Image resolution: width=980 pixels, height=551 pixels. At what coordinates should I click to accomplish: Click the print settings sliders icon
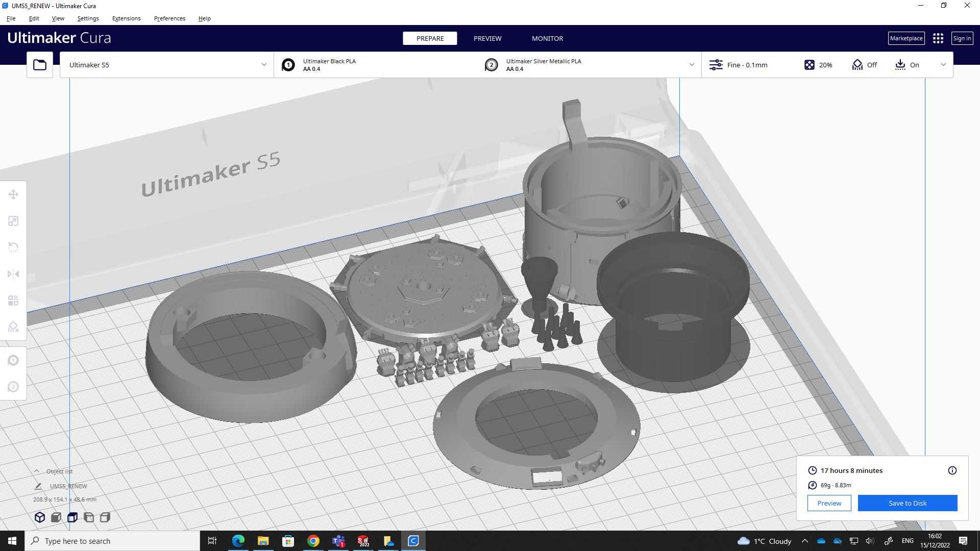click(716, 65)
